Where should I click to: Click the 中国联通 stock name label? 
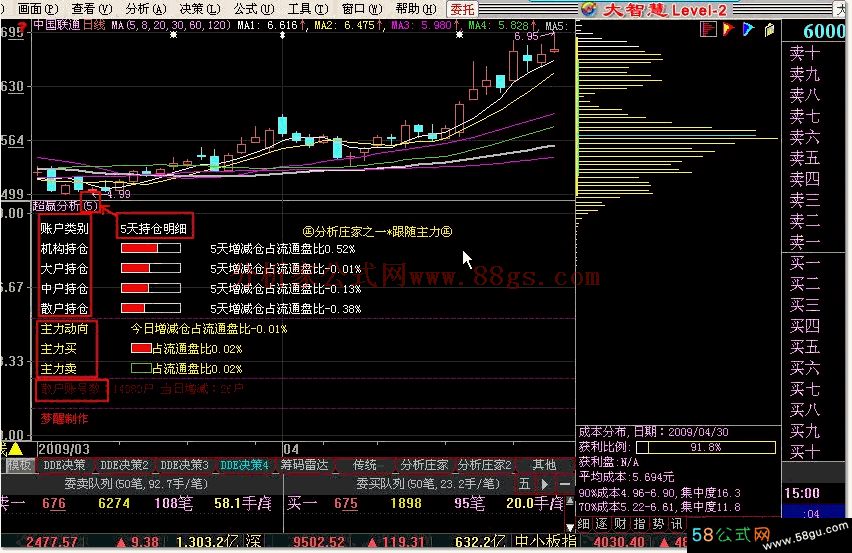[57, 25]
